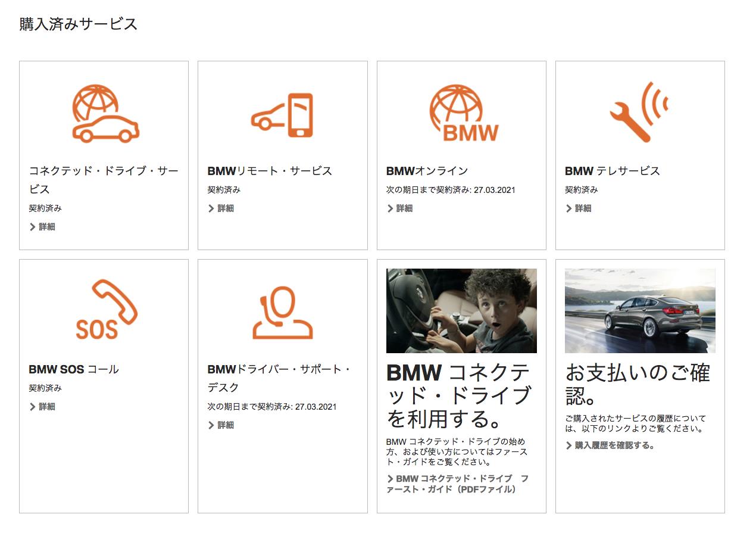
Task: Click 契約済み status under BMWリモート・サービス
Action: point(224,190)
